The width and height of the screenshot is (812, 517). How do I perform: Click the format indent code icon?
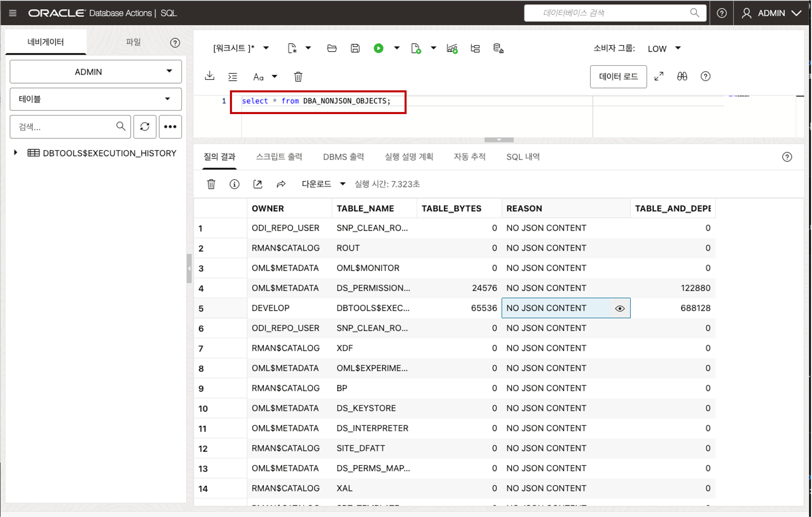(x=233, y=77)
